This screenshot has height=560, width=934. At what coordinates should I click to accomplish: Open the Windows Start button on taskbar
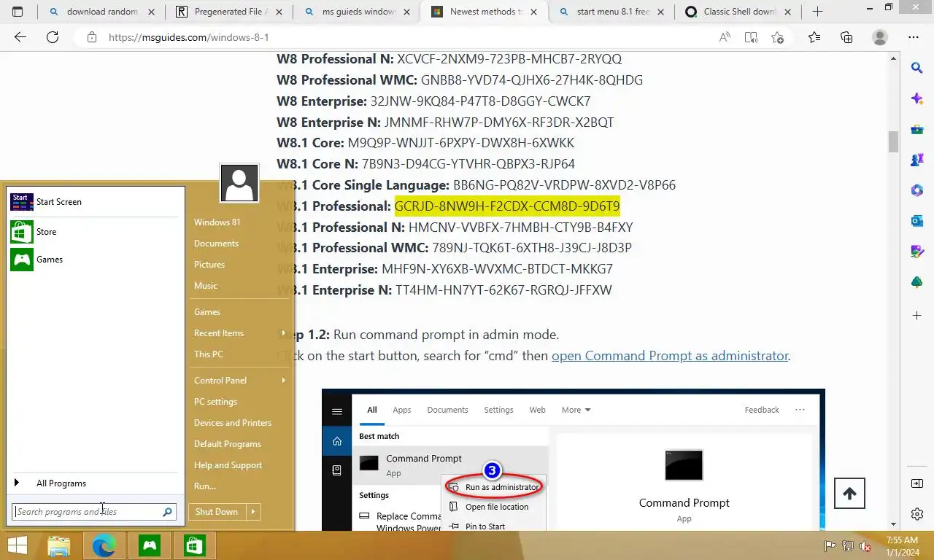[x=18, y=545]
